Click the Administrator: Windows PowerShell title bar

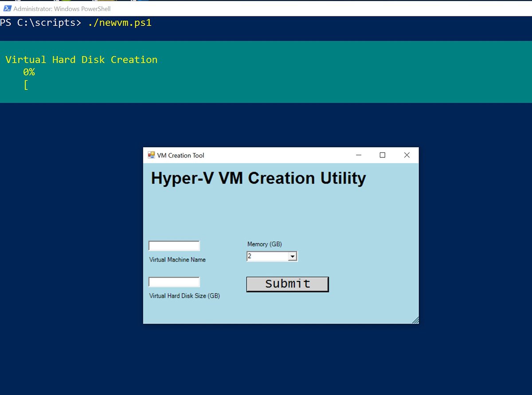[x=62, y=8]
